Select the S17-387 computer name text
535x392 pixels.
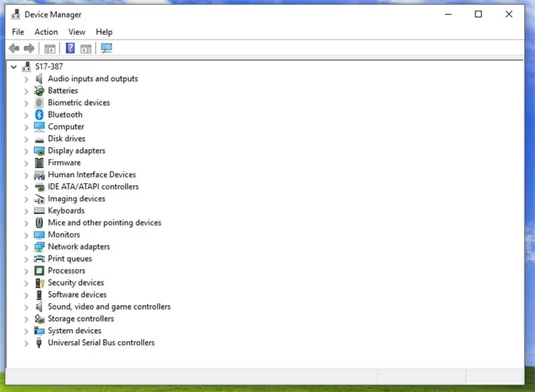tap(49, 66)
